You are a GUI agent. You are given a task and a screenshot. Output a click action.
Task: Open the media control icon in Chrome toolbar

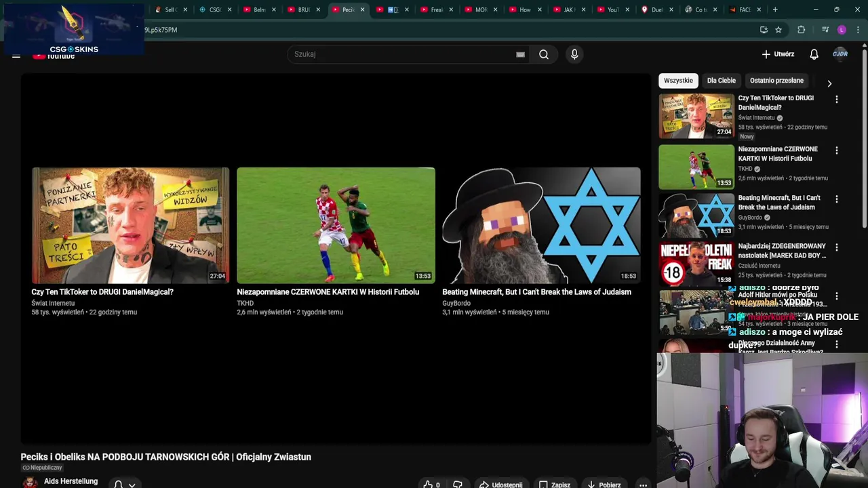pos(825,30)
